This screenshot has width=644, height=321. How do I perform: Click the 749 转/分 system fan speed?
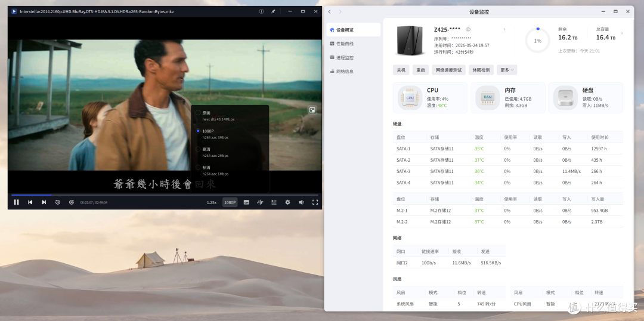click(x=486, y=304)
